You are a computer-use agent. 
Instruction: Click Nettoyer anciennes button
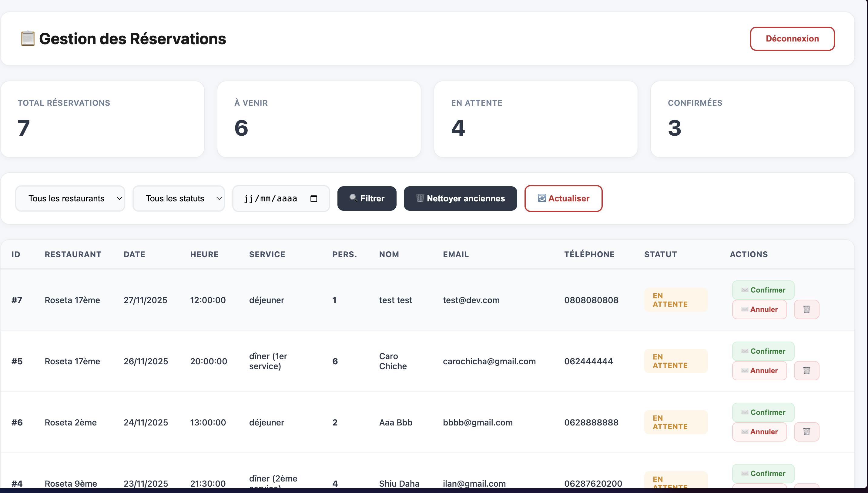[x=460, y=198]
